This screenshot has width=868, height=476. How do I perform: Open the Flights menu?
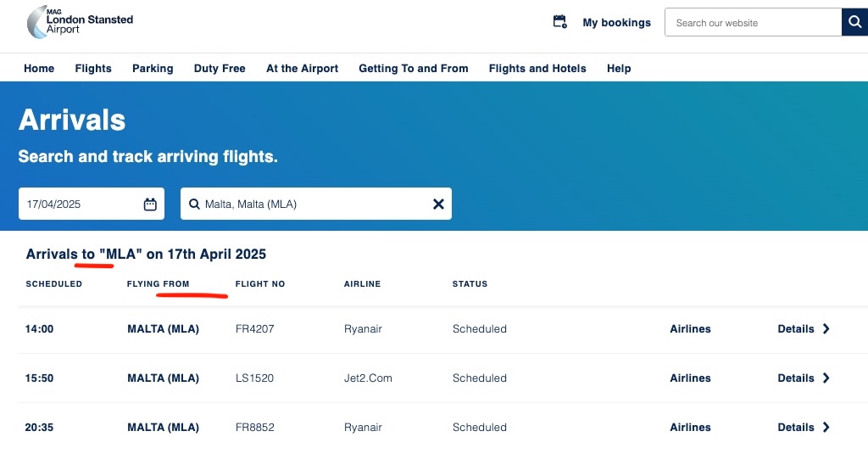click(93, 68)
